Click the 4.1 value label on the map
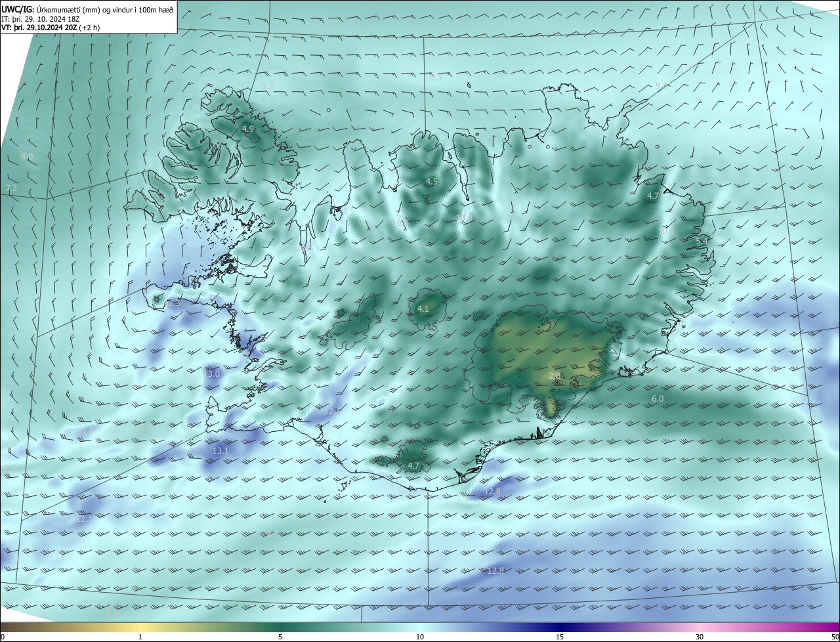The width and height of the screenshot is (840, 642). click(423, 309)
